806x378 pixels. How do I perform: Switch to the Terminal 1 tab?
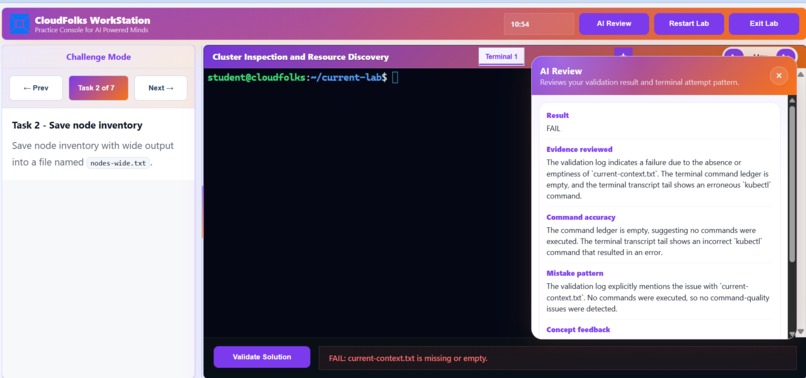[x=501, y=57]
